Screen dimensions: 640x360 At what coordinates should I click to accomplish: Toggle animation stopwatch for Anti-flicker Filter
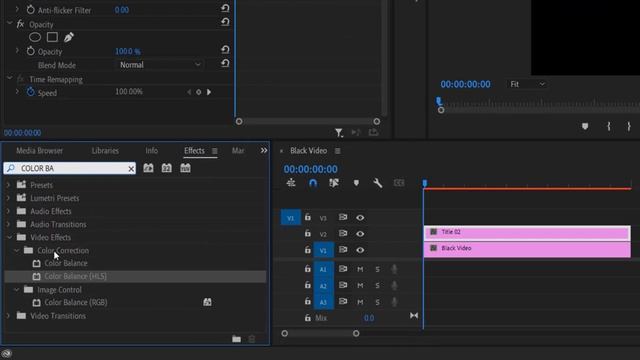coord(31,10)
